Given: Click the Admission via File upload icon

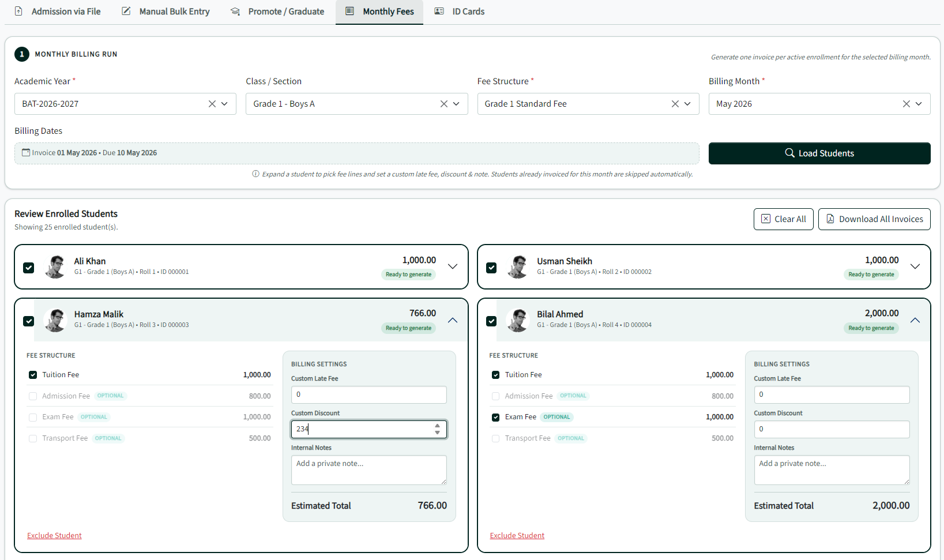Looking at the screenshot, I should (18, 12).
